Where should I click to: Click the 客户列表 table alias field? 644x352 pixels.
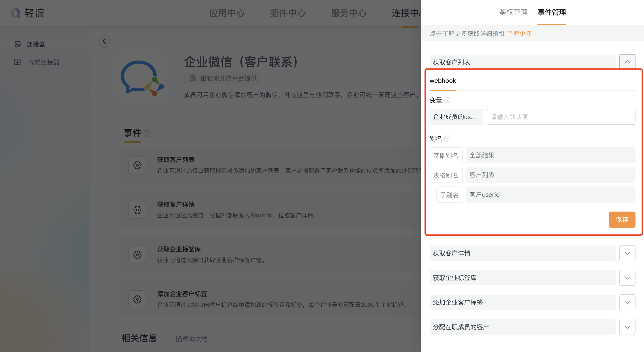551,175
